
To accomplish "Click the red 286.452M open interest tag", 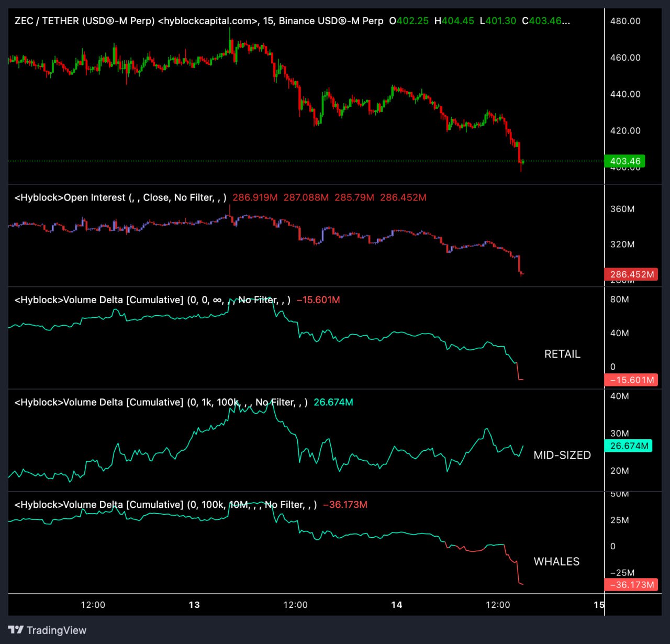I will pyautogui.click(x=631, y=274).
